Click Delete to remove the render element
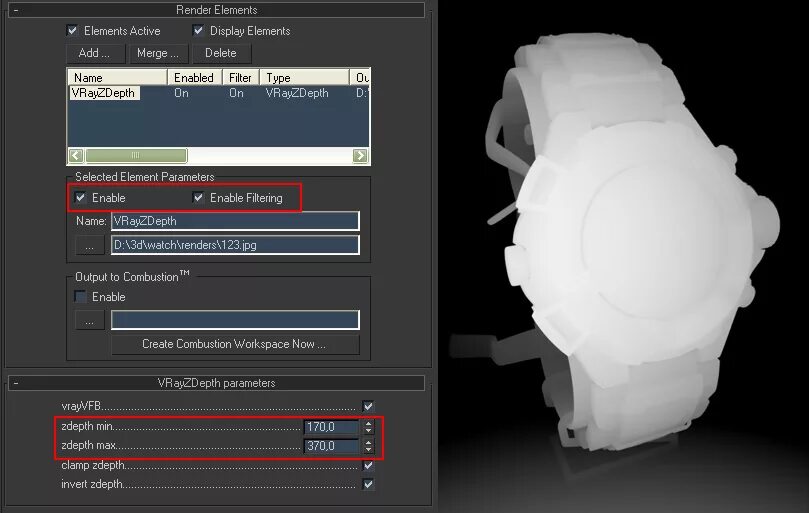Viewport: 809px width, 513px height. point(221,53)
